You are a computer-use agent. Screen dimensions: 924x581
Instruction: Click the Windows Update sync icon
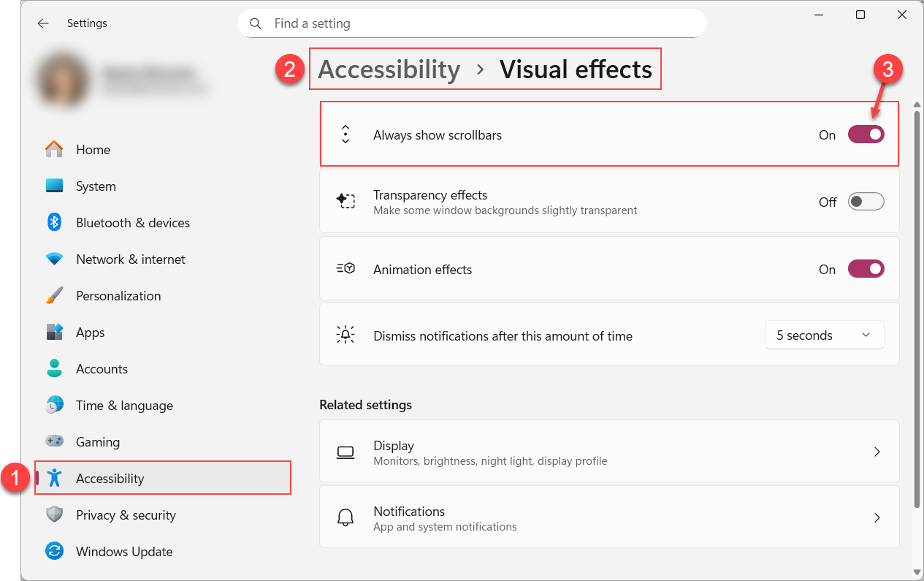pyautogui.click(x=55, y=552)
